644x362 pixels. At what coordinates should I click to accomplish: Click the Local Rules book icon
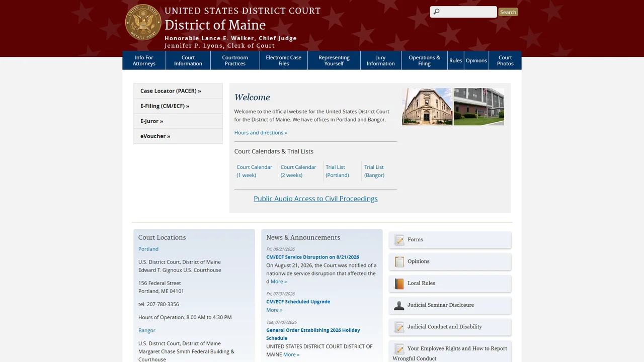399,284
